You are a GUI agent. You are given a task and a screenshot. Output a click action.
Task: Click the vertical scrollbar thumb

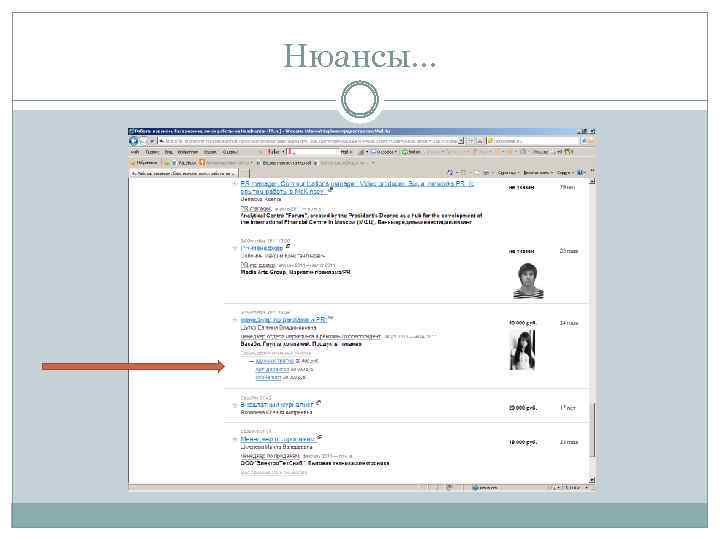pos(593,430)
